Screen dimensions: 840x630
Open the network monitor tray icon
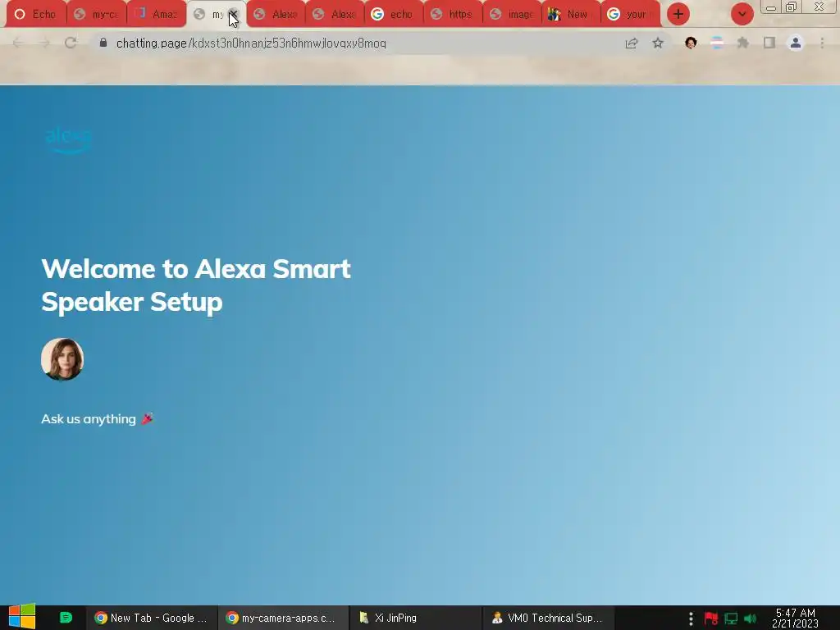point(731,619)
